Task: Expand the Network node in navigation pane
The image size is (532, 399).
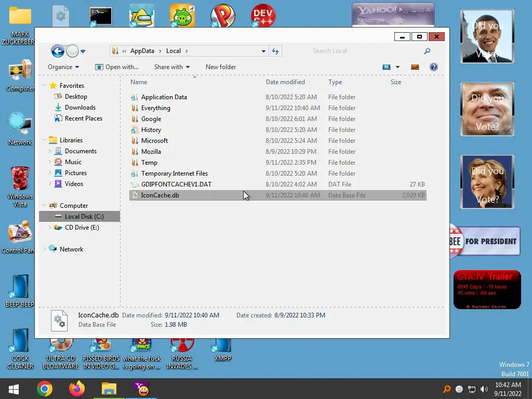Action: pos(45,249)
